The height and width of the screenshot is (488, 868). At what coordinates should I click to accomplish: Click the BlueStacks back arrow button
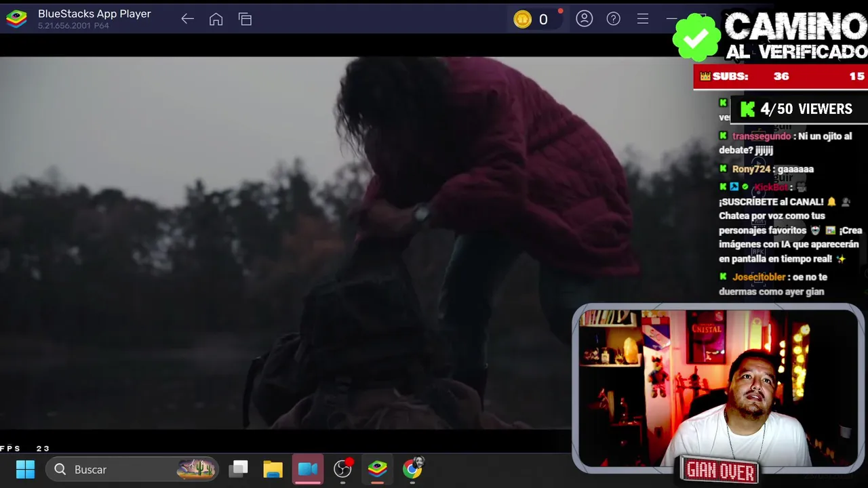(188, 19)
